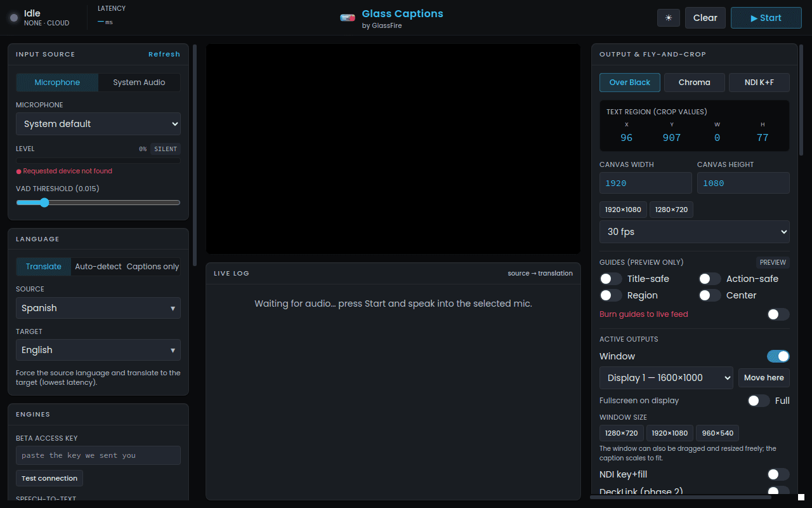Click the PREVIEW badge in Guides
Viewport: 812px width, 508px height.
(x=773, y=262)
